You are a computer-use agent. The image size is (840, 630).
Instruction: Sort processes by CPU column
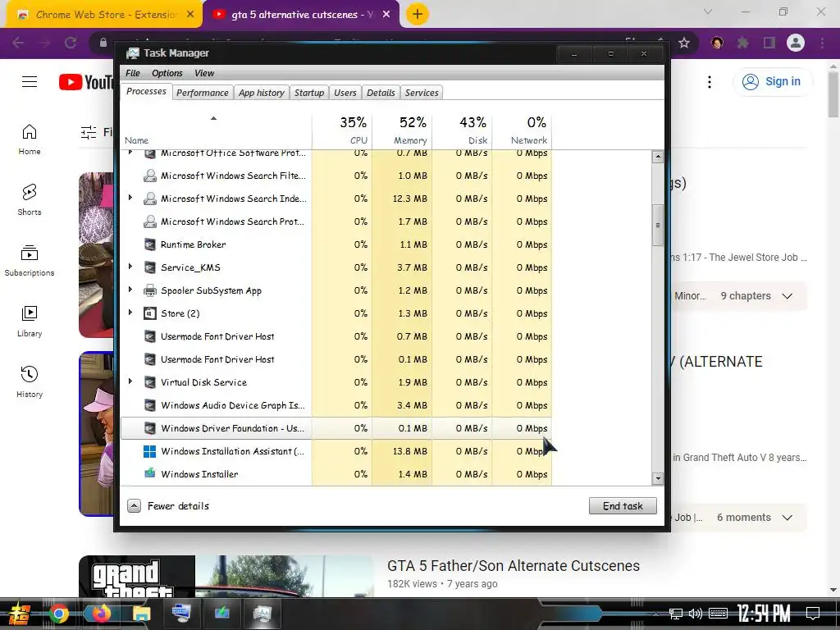(x=342, y=130)
